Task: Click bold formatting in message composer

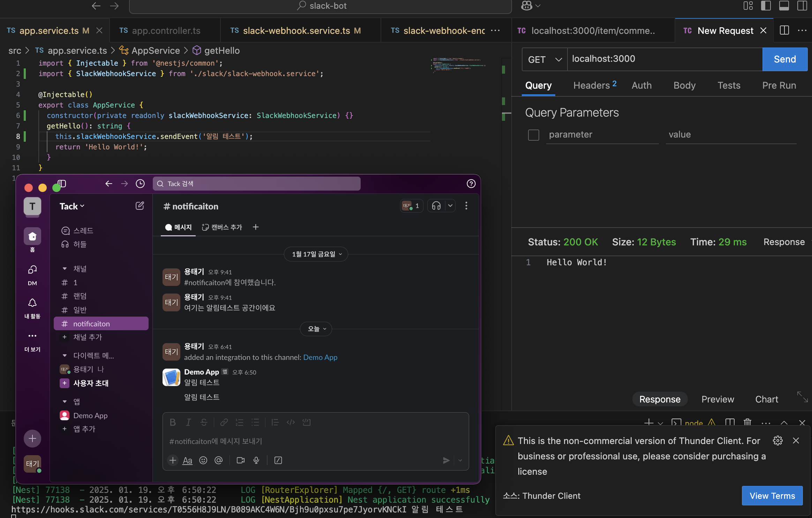Action: (x=173, y=422)
